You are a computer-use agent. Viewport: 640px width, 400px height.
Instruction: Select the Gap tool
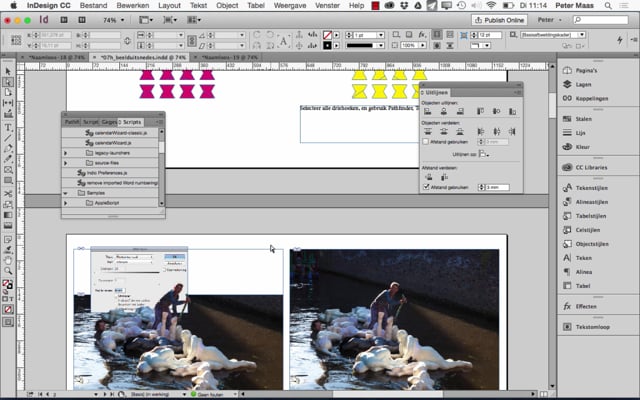pyautogui.click(x=8, y=103)
